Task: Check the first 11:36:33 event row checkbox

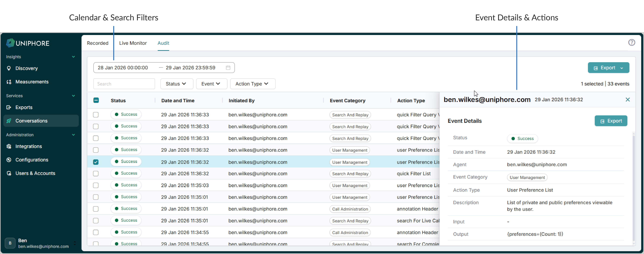Action: click(96, 115)
